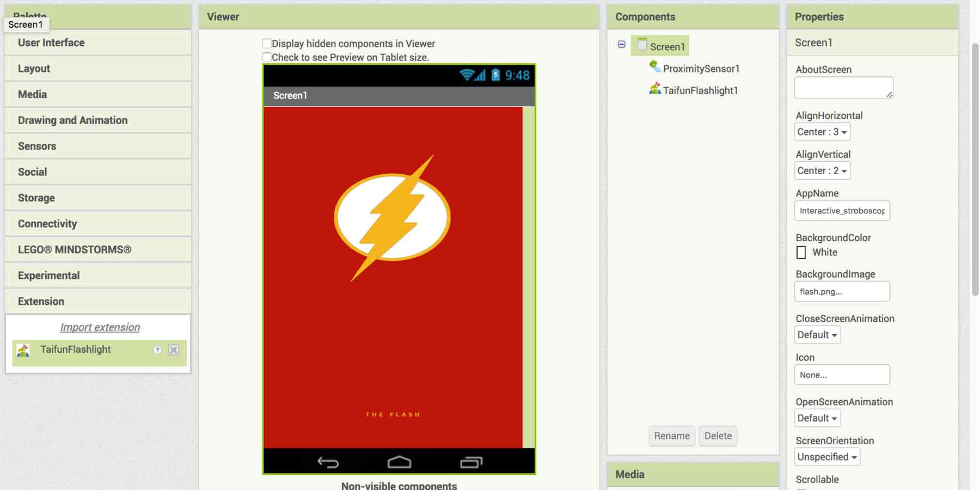Check the Preview on Tablet size option
The height and width of the screenshot is (490, 980).
click(267, 57)
